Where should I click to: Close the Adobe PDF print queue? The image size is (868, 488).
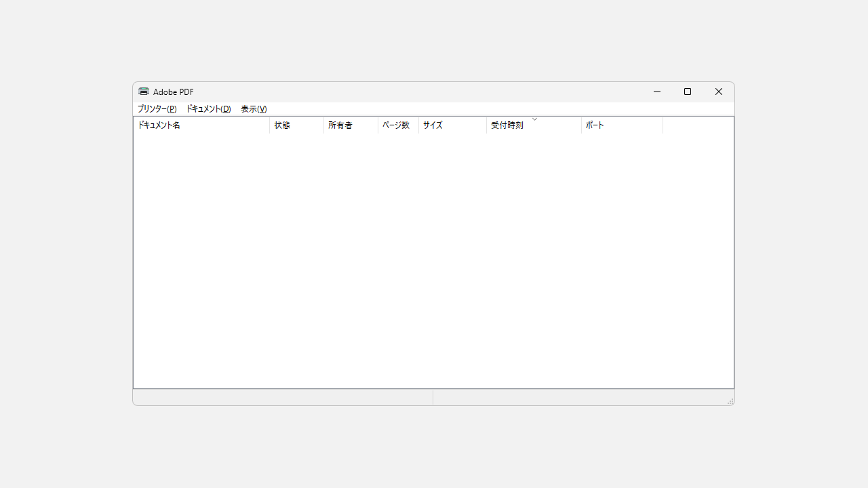[719, 92]
